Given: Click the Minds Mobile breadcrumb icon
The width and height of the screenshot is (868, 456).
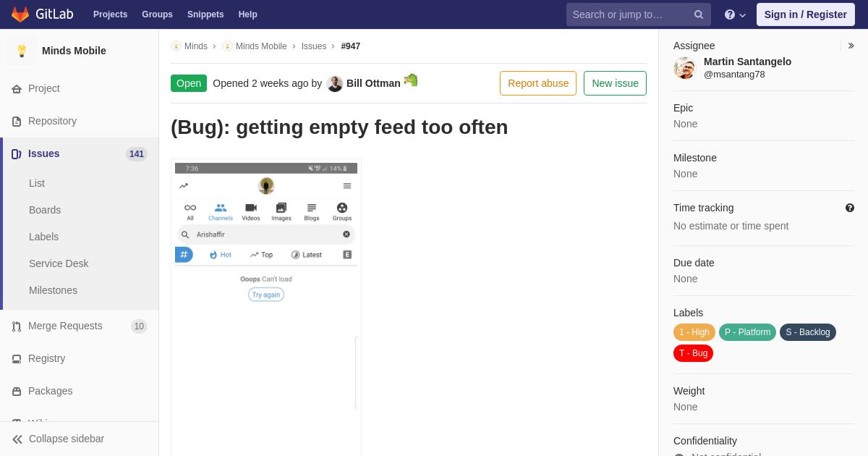Looking at the screenshot, I should [x=227, y=46].
